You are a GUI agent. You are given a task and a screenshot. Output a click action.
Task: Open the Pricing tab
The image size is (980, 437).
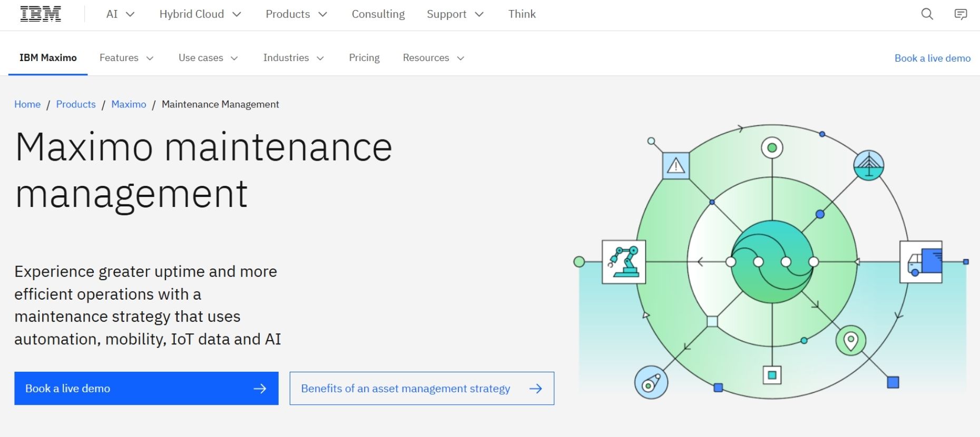[364, 58]
